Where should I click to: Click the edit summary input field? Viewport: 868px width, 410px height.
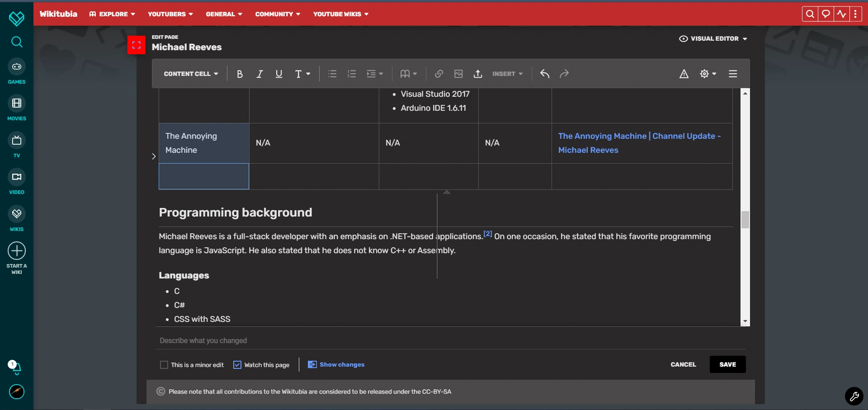point(316,340)
